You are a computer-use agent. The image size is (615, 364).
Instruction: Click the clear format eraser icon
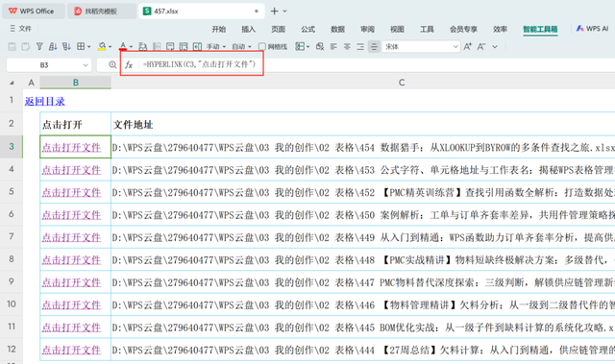point(320,47)
